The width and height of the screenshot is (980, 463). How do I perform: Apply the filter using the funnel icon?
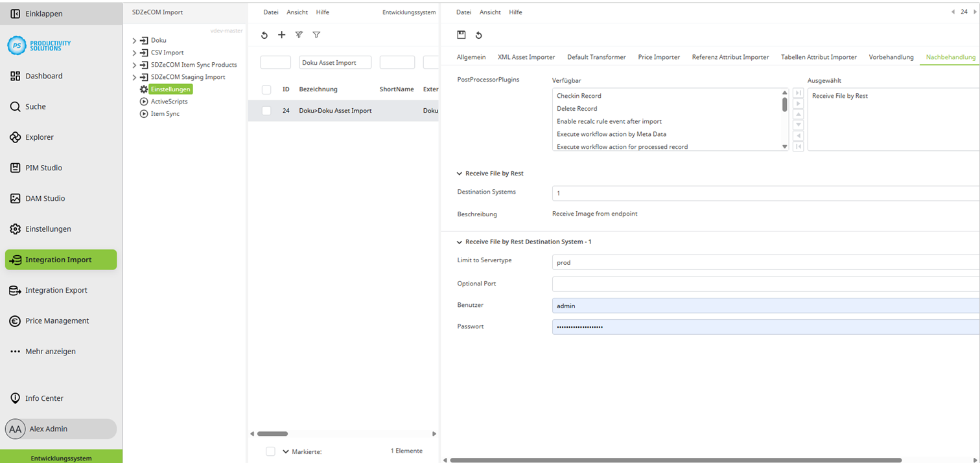click(316, 35)
